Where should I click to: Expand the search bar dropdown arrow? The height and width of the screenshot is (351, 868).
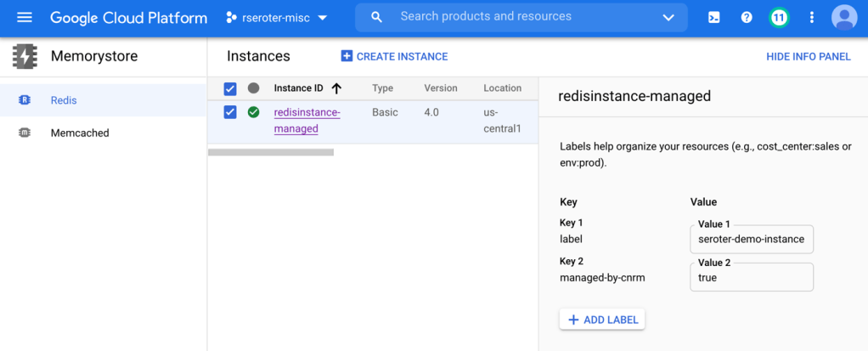[x=668, y=18]
